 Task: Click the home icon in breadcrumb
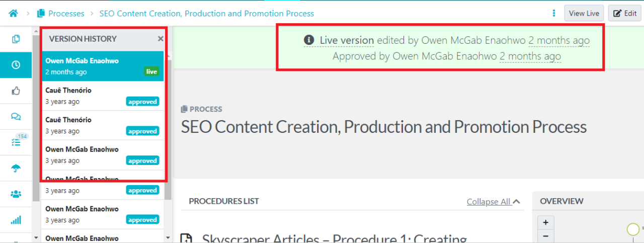tap(13, 14)
